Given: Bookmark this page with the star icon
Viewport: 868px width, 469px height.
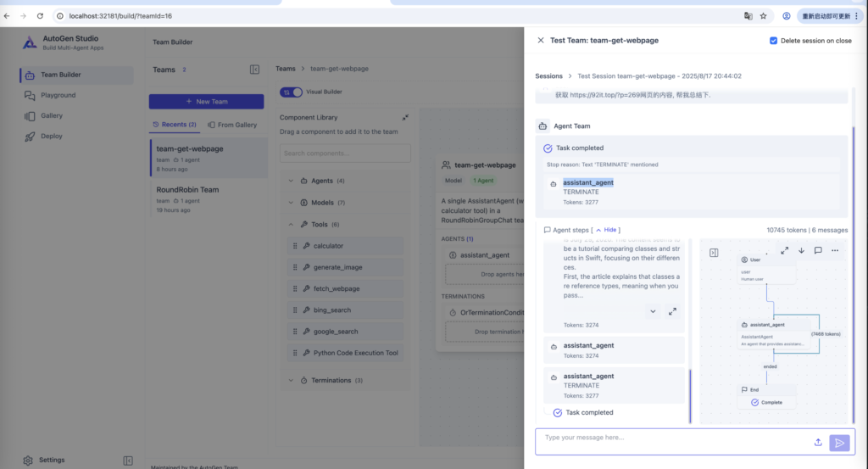Looking at the screenshot, I should [764, 16].
